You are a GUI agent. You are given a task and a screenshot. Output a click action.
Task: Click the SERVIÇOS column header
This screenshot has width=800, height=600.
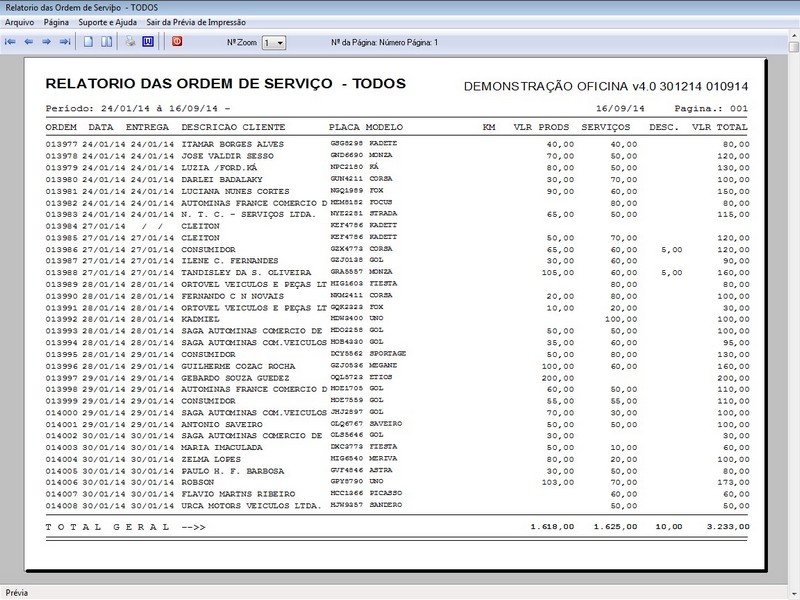(606, 127)
